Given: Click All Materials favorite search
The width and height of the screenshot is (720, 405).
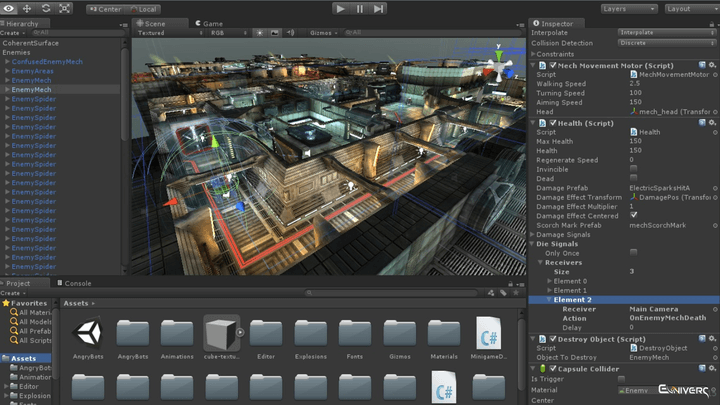Looking at the screenshot, I should 31,312.
